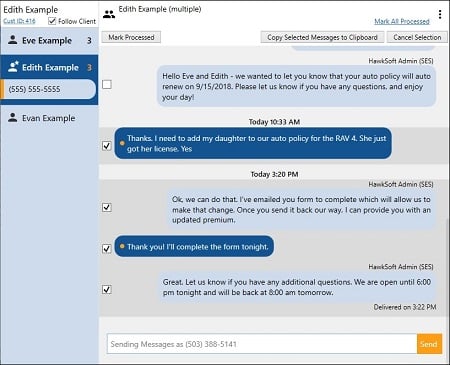Click 'Today 10:33 AM' timestamp
Image resolution: width=450 pixels, height=365 pixels.
[x=274, y=122]
